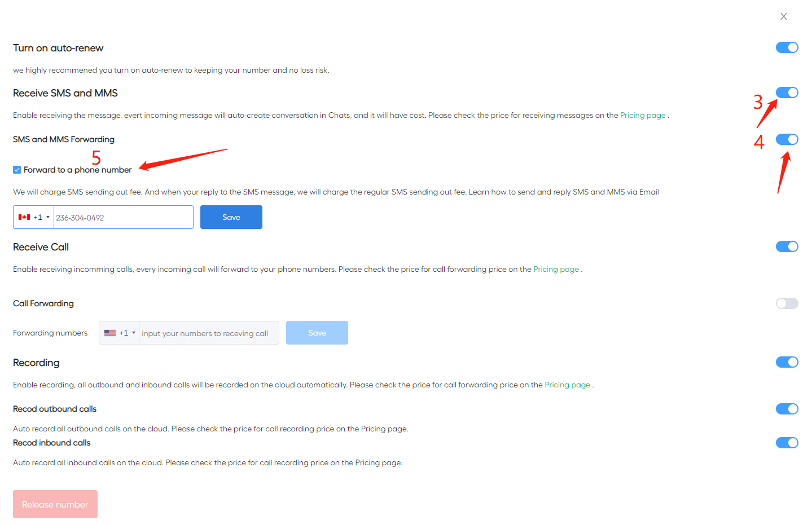Open Canada country code dropdown

34,217
